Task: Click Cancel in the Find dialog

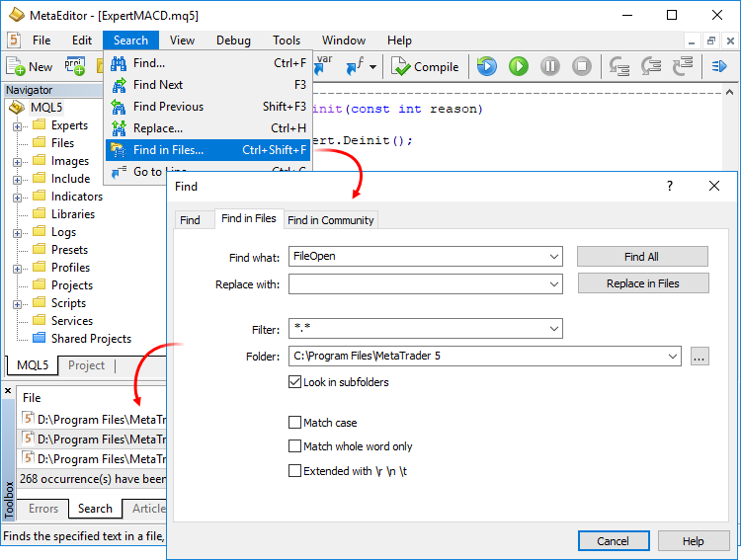Action: tap(614, 541)
